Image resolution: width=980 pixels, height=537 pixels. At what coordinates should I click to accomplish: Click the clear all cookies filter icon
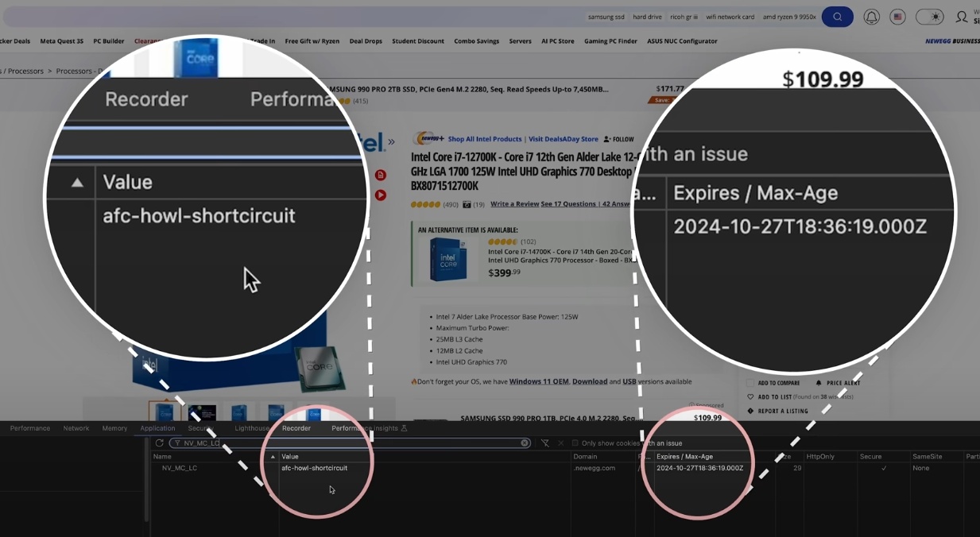coord(545,443)
